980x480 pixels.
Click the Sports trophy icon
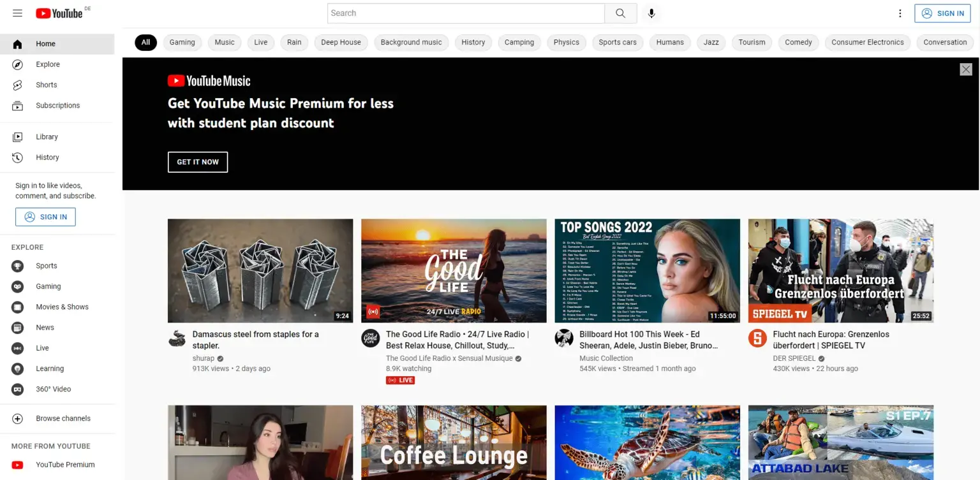click(17, 266)
